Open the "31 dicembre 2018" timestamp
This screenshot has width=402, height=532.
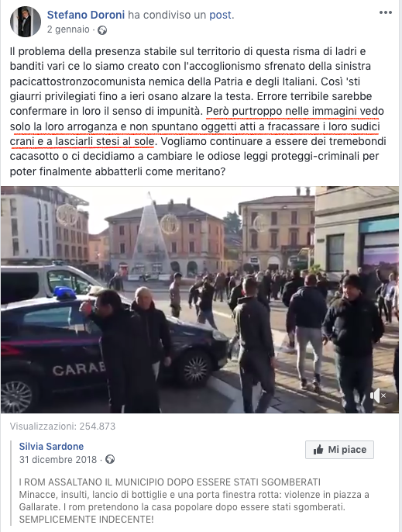coord(58,459)
